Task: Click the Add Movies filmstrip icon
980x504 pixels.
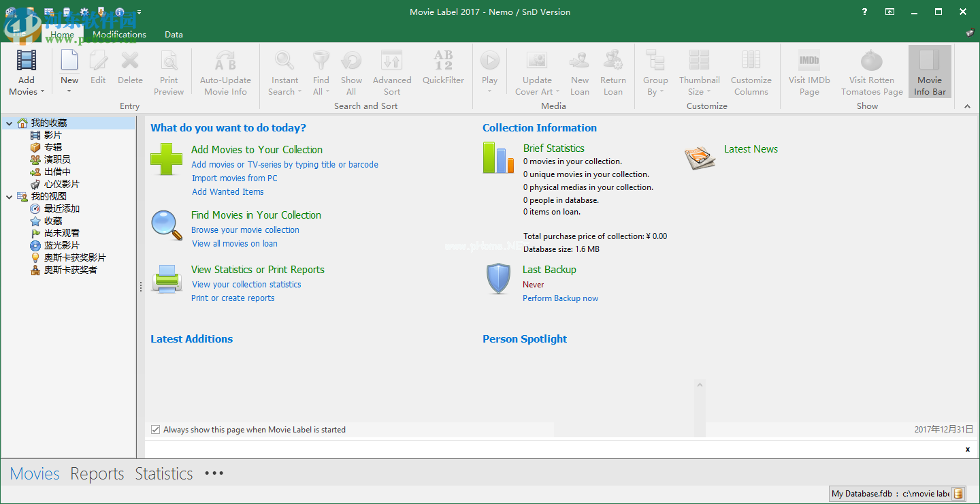Action: [x=27, y=61]
